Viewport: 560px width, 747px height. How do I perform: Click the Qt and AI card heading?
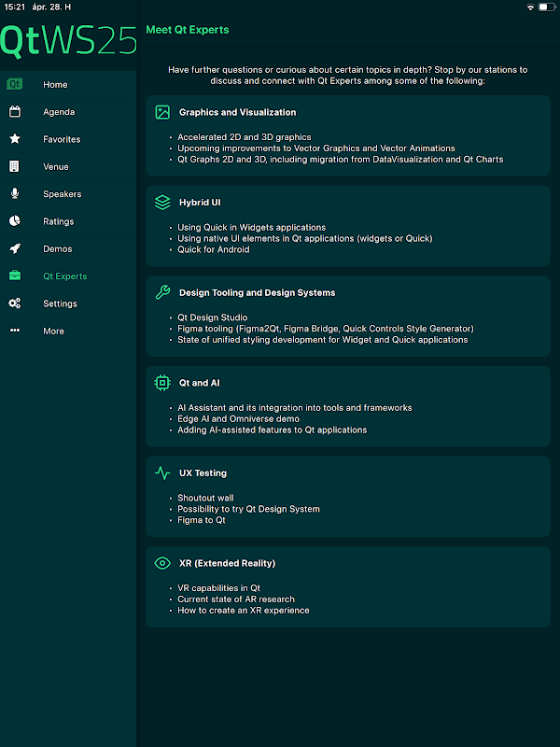200,383
